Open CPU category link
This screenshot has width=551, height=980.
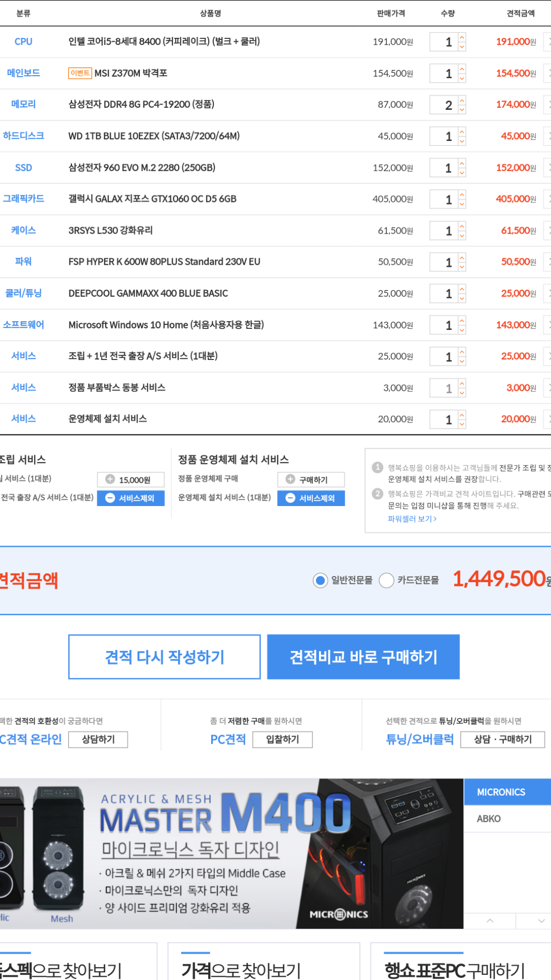pos(23,41)
